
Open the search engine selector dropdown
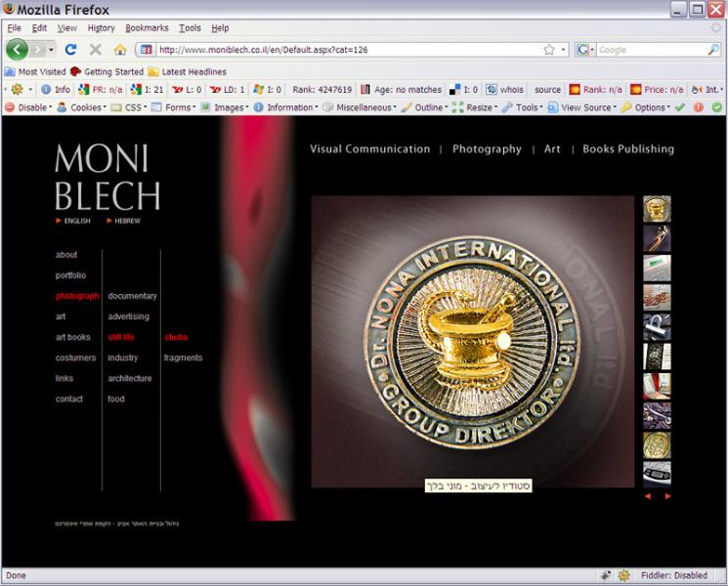tap(585, 50)
